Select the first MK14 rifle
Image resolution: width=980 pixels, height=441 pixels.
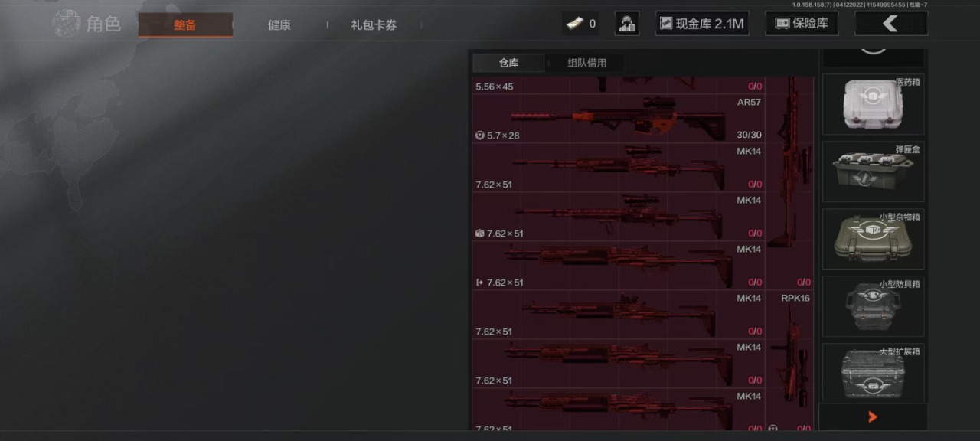coord(619,168)
